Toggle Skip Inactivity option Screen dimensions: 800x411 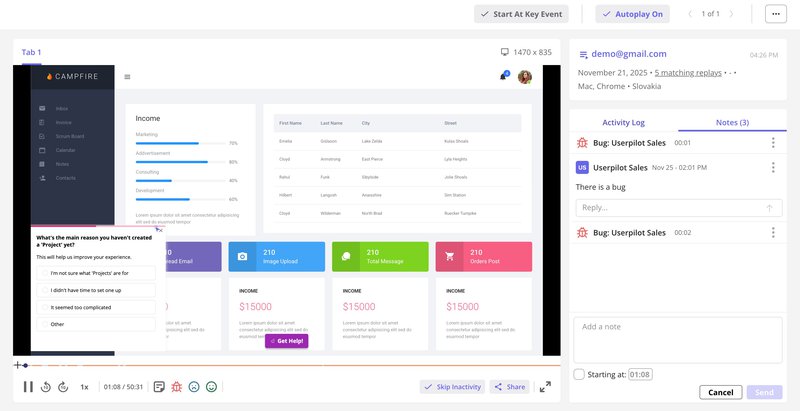pyautogui.click(x=451, y=386)
